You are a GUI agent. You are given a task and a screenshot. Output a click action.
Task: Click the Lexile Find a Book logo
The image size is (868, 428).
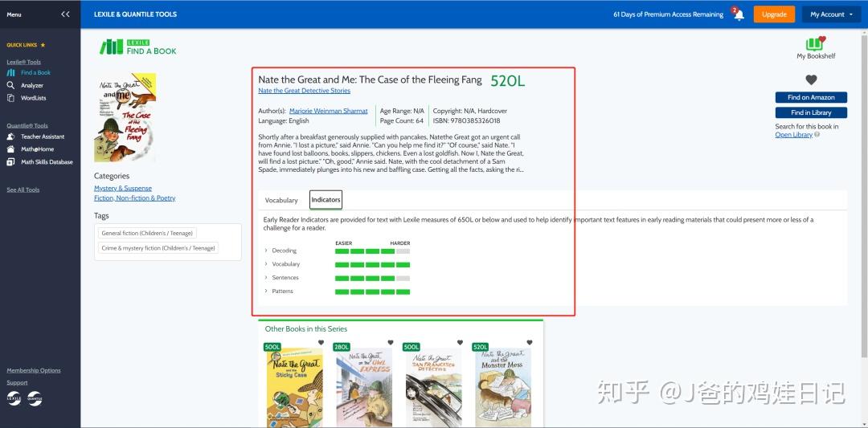138,47
